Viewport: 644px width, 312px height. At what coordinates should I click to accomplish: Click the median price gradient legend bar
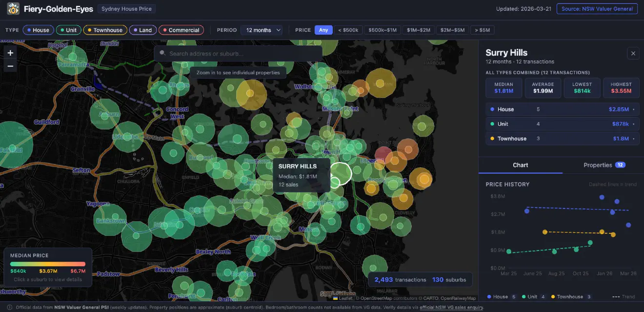48,264
